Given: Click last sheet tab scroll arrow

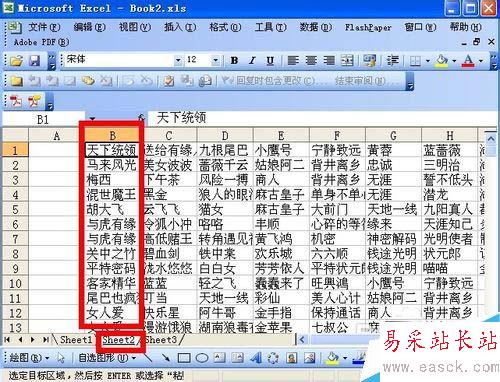Looking at the screenshot, I should click(46, 340).
